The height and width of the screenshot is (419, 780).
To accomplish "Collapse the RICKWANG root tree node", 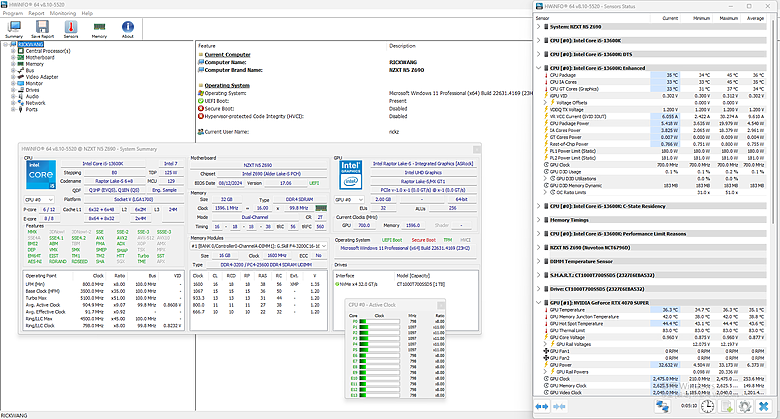I will [6, 44].
